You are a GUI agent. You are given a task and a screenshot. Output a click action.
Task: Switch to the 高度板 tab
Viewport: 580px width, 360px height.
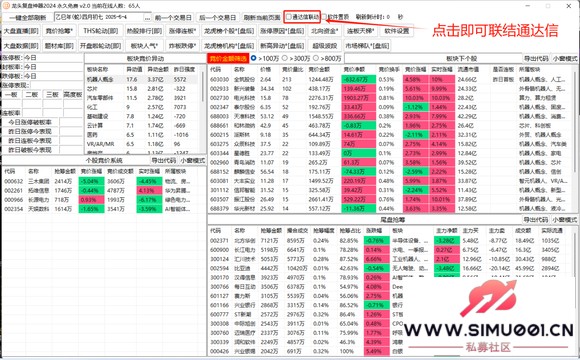[x=73, y=95]
